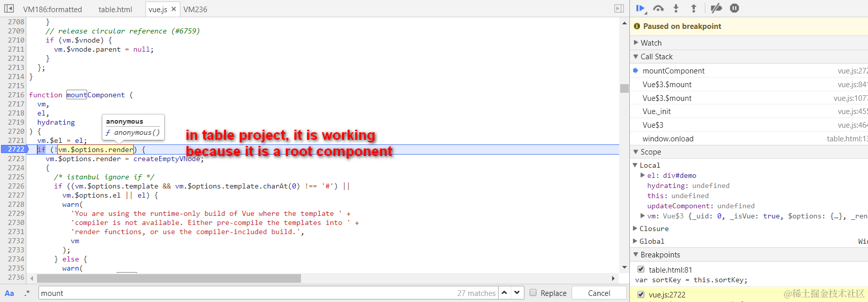The width and height of the screenshot is (868, 302).
Task: Click the 'this: undefined' scope entry
Action: point(678,196)
